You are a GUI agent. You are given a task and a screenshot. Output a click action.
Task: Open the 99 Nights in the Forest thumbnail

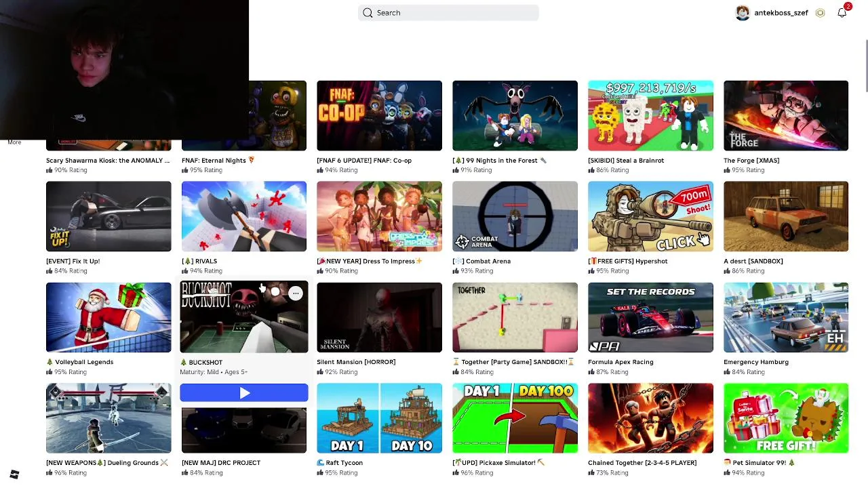(515, 115)
